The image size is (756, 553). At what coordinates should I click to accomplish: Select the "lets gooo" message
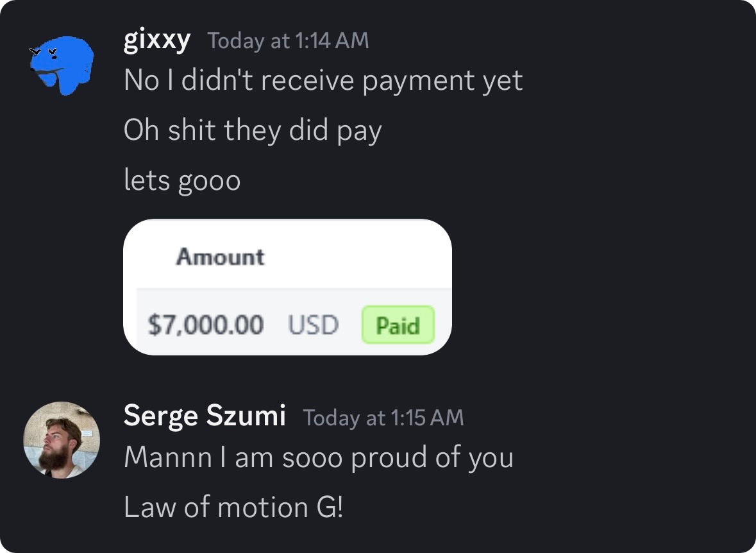click(181, 180)
